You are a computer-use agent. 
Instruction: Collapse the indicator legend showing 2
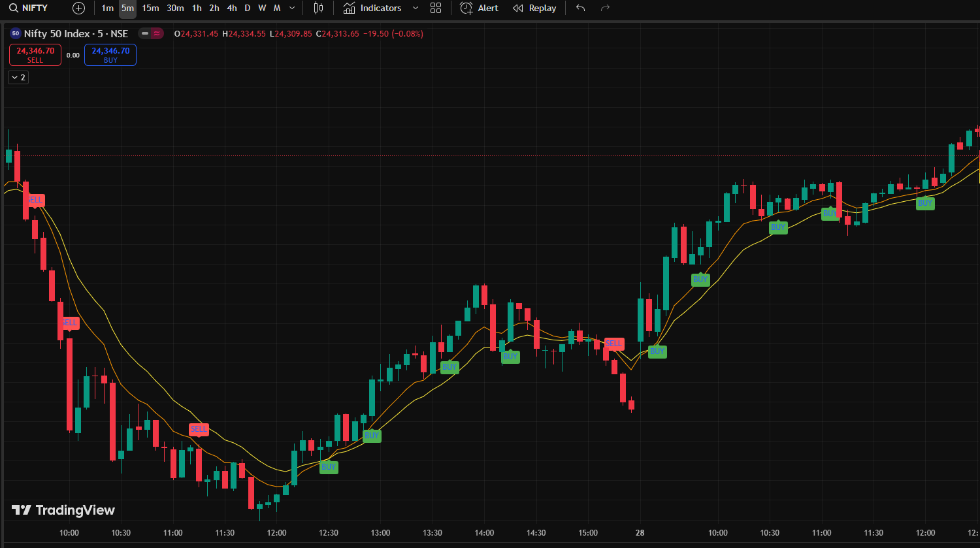(18, 78)
